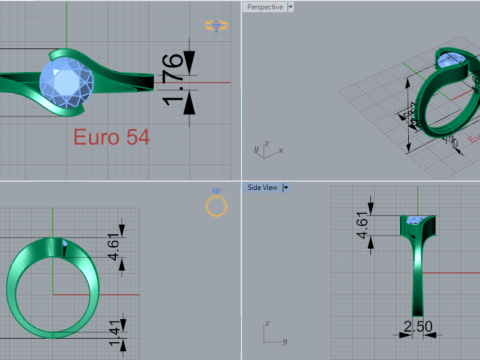
Task: Select the 2.50 dimension in Side View
Action: (x=418, y=326)
